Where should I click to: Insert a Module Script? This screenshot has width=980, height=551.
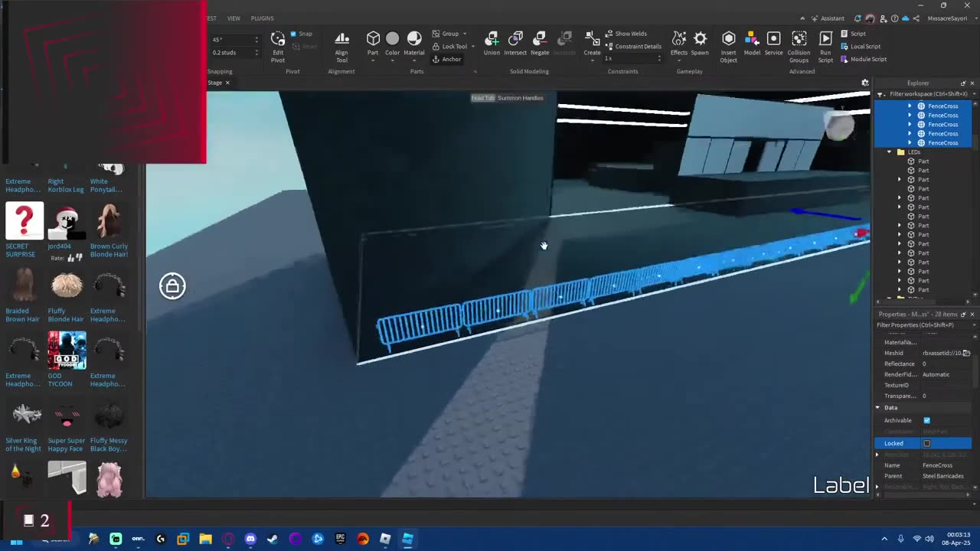click(863, 59)
